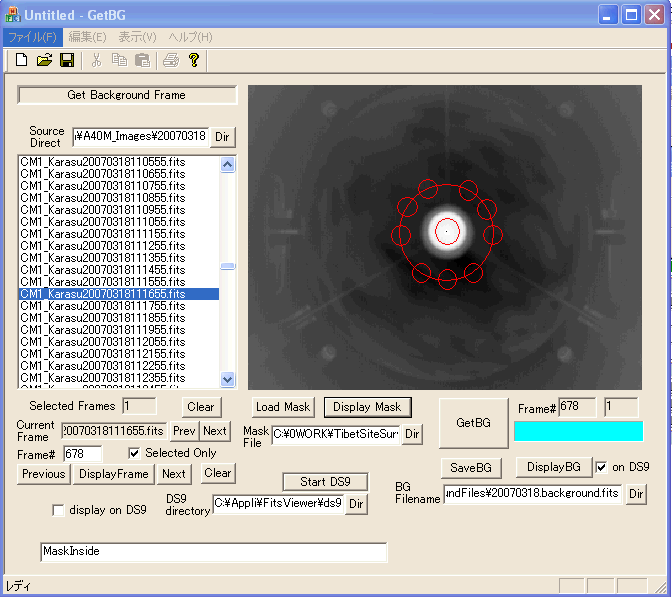Click the file list scroll up arrow
Viewport: 672px width, 597px height.
(x=227, y=165)
